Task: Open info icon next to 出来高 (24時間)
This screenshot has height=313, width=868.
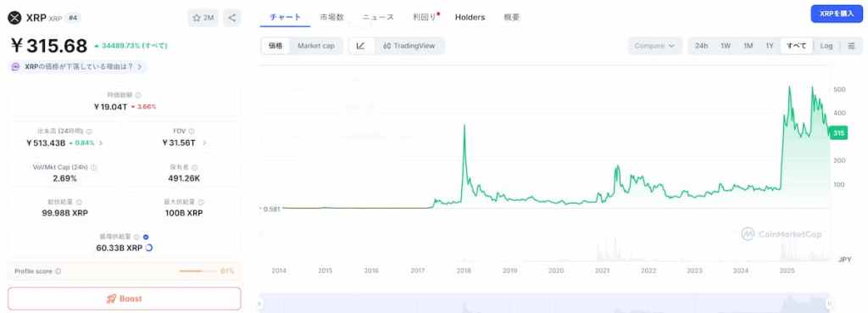Action: 89,131
